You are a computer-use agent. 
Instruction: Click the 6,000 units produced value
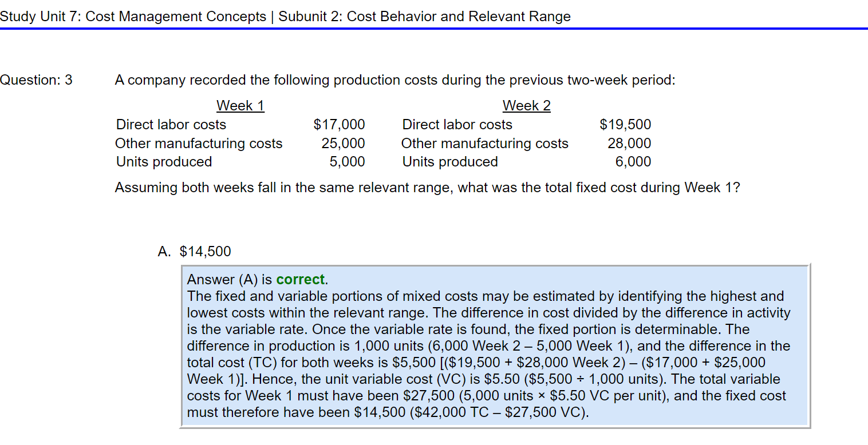pyautogui.click(x=633, y=162)
